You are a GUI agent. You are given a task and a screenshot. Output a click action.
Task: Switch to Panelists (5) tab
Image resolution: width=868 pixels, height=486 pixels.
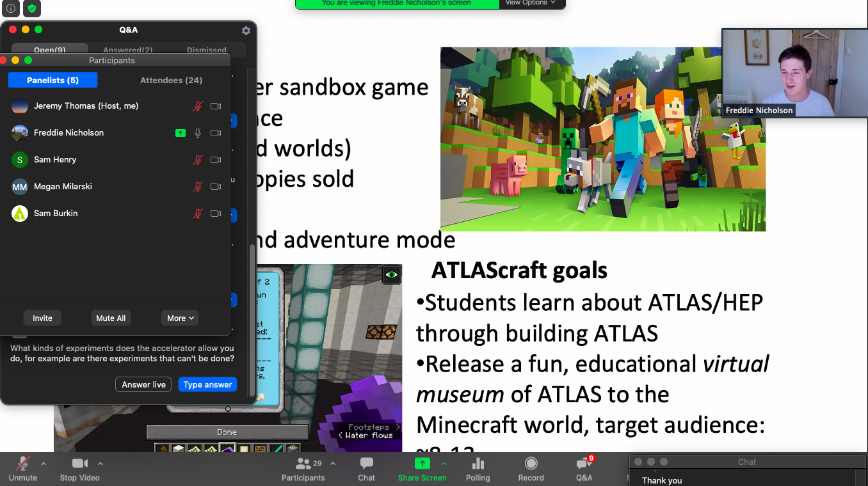[52, 80]
